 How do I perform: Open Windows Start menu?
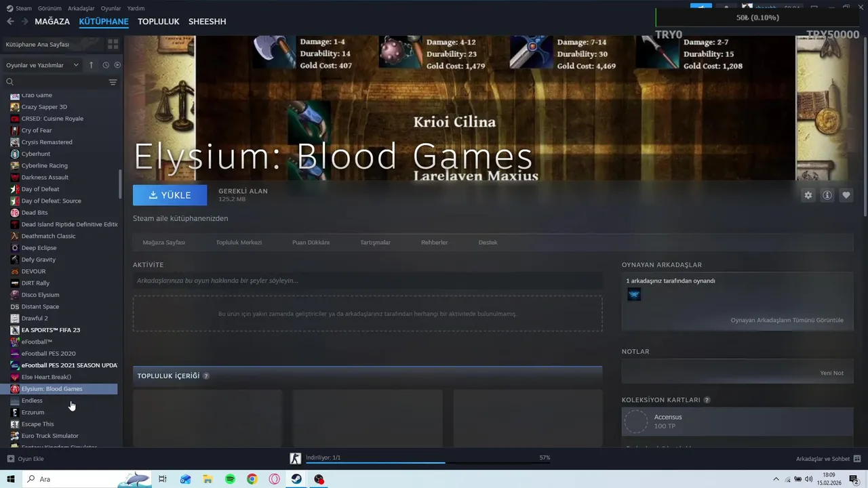tap(11, 479)
